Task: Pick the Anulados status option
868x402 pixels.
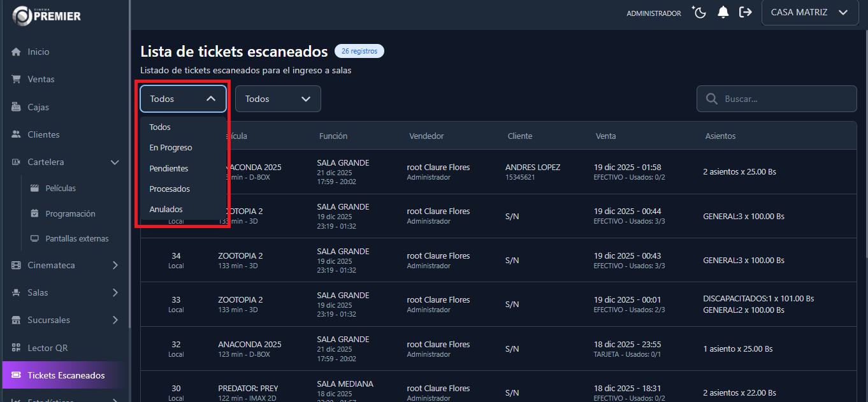Action: coord(166,210)
